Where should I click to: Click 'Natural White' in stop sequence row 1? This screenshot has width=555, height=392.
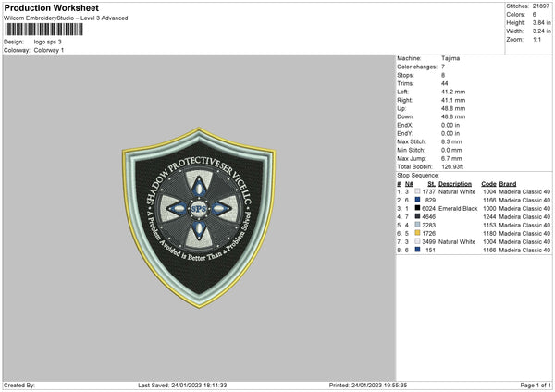tap(457, 191)
